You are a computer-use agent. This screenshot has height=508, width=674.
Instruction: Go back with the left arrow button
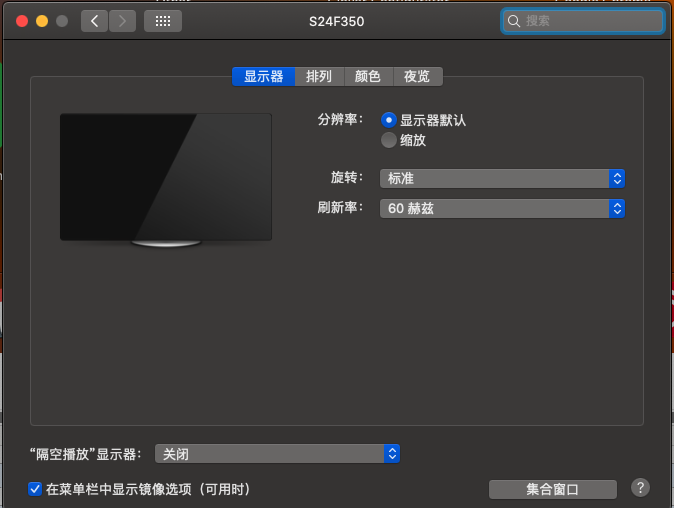click(94, 21)
